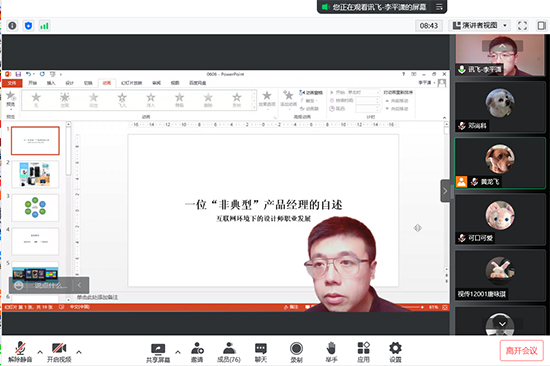Raise hand with the 举手 icon
The width and height of the screenshot is (550, 366).
pos(331,352)
